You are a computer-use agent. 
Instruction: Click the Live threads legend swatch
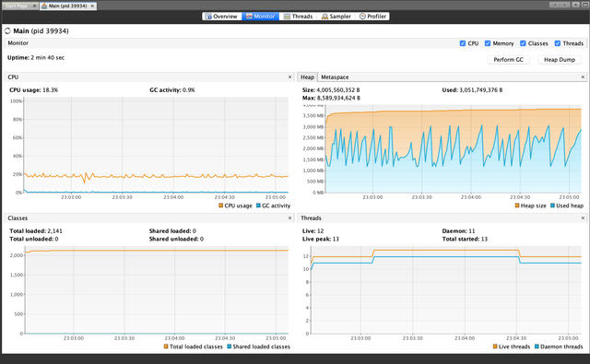tap(495, 346)
